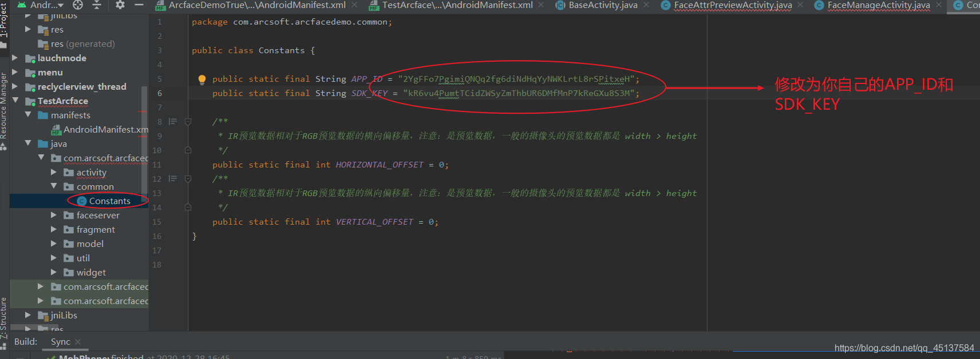Expand the menu module
This screenshot has height=359, width=980.
[x=15, y=73]
